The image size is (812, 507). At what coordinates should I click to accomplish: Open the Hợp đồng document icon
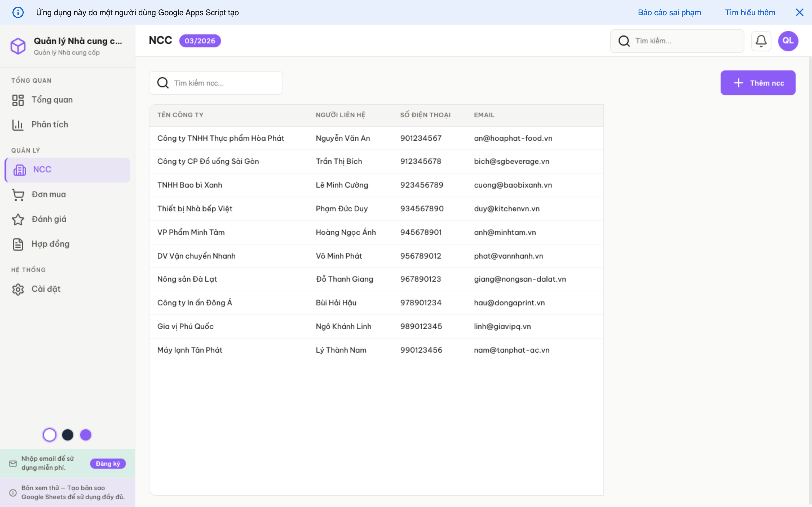click(x=18, y=244)
